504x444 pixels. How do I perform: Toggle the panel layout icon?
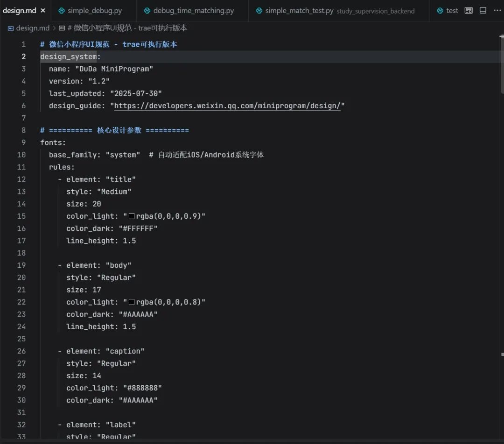click(483, 11)
